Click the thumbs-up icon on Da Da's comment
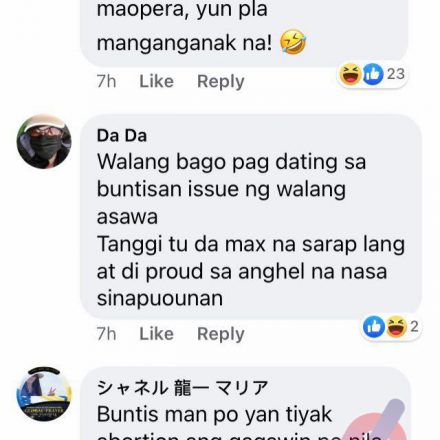Screen dimensions: 440x440 [374, 327]
